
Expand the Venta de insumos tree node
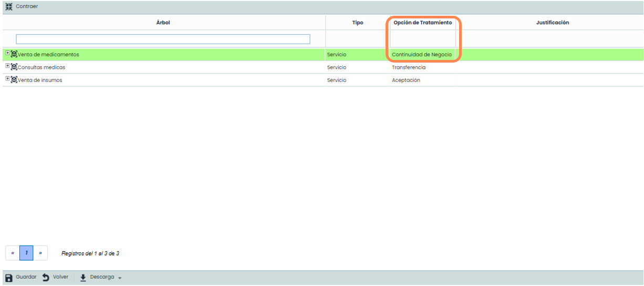coord(7,79)
